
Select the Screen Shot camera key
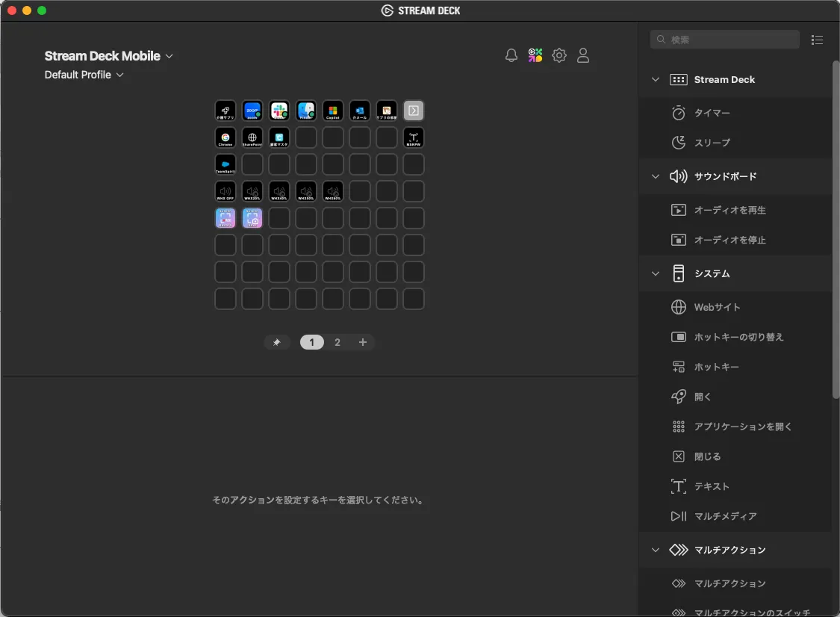(x=252, y=218)
